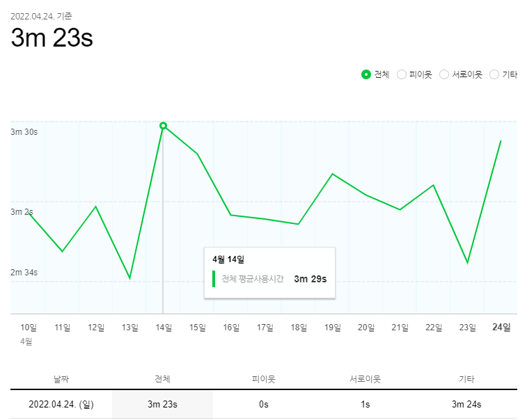The height and width of the screenshot is (420, 527).
Task: Click the 13일 x-axis date label
Action: coord(130,328)
